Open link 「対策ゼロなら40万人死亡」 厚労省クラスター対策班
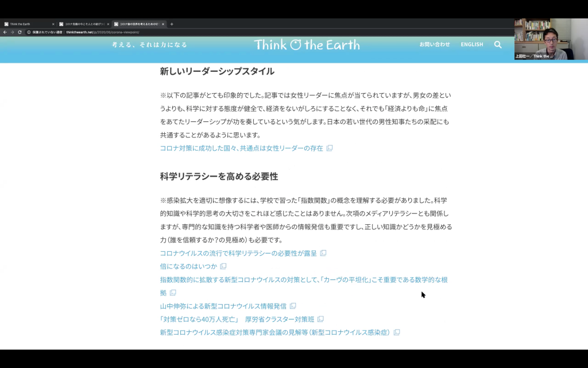588x368 pixels. [237, 319]
